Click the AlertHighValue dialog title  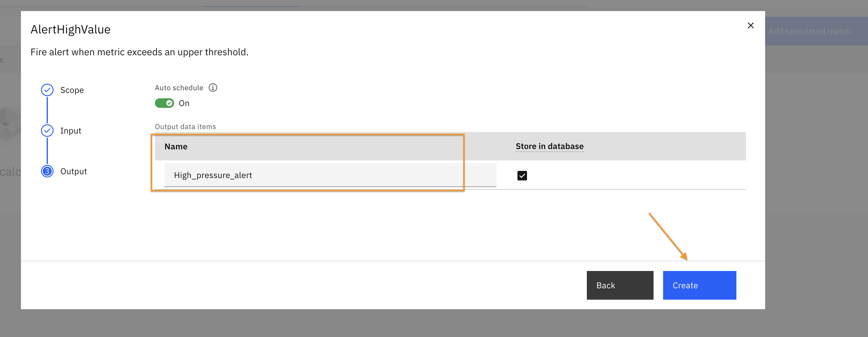click(70, 30)
